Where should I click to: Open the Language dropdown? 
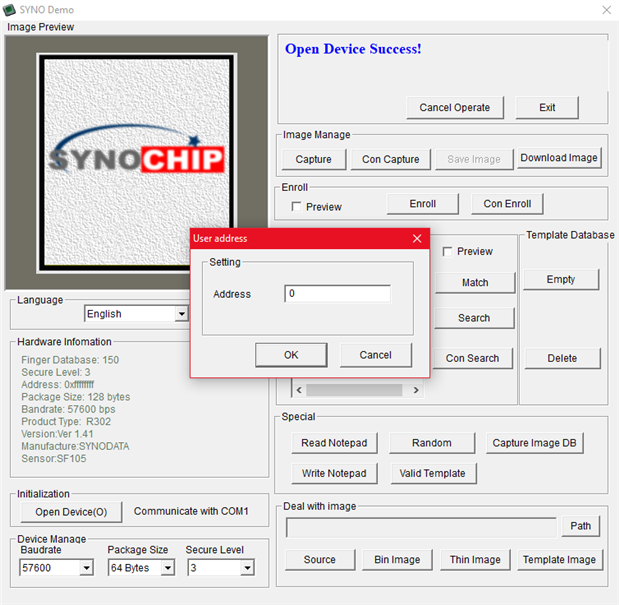tap(181, 314)
